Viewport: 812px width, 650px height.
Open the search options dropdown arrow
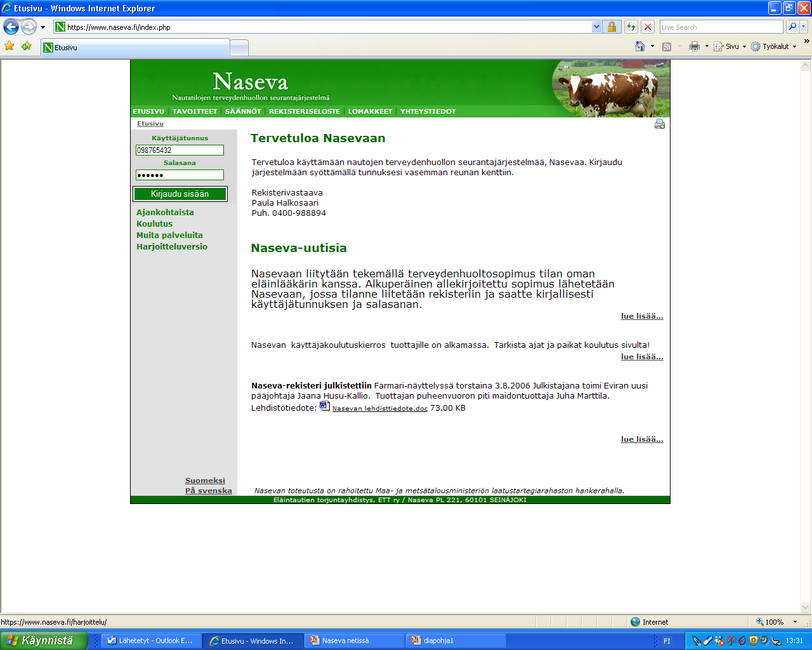804,27
